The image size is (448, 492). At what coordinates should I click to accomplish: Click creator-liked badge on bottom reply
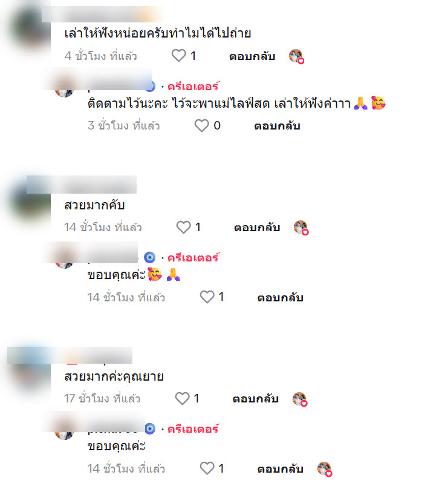coord(325,469)
